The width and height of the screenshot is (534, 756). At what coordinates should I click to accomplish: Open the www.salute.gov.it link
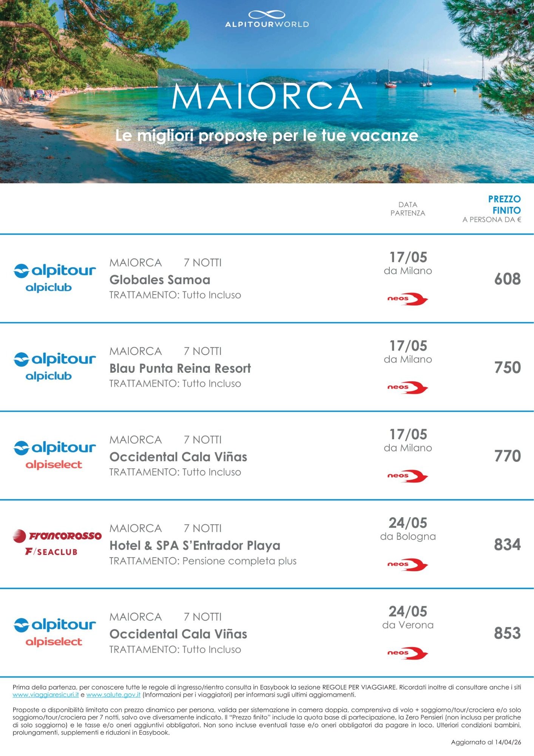pyautogui.click(x=113, y=695)
